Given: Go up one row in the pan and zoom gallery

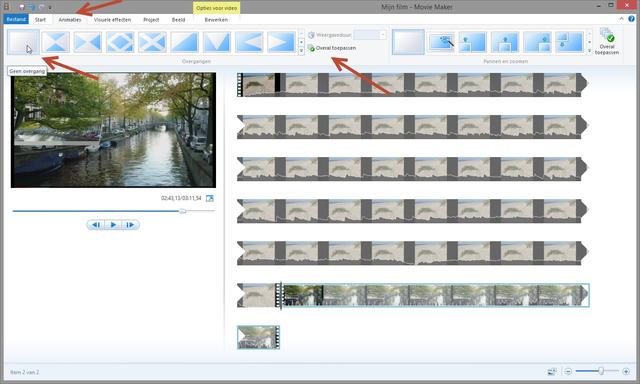Looking at the screenshot, I should 589,33.
